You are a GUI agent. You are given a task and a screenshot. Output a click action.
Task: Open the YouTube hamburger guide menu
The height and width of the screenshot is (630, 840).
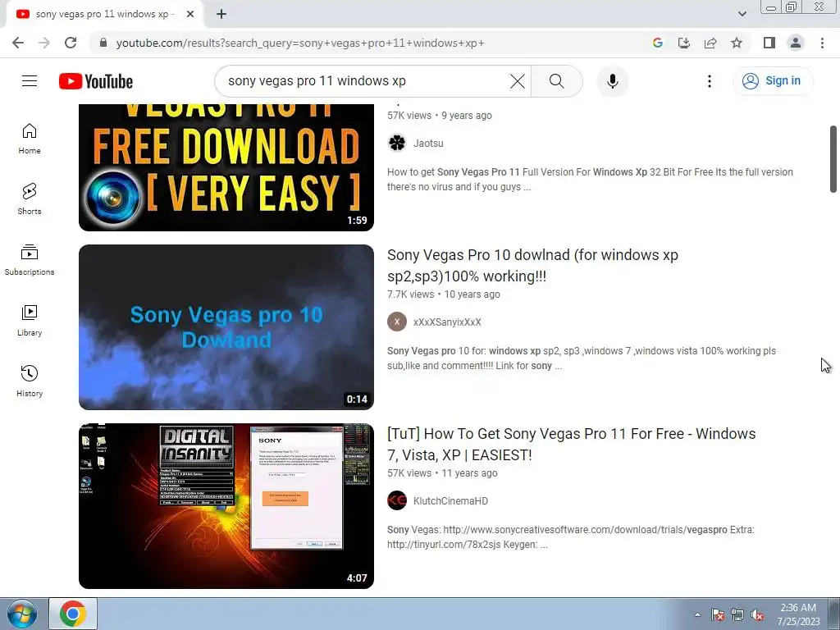tap(30, 81)
